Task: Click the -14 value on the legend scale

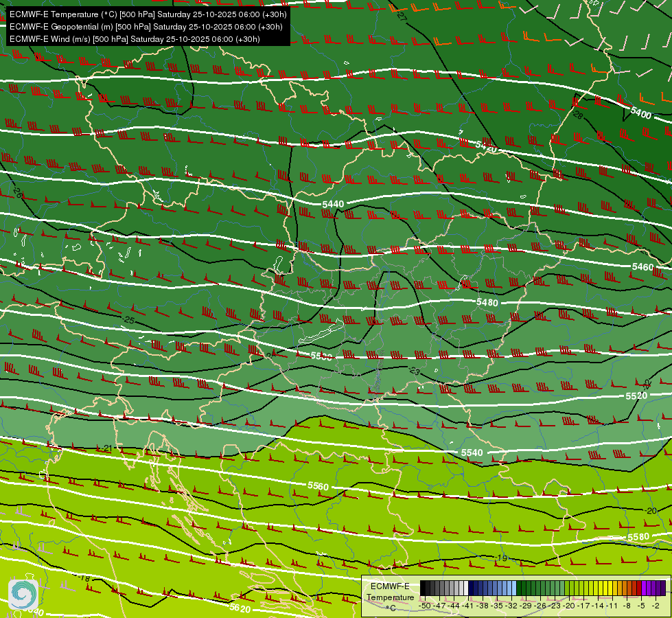Action: (598, 606)
